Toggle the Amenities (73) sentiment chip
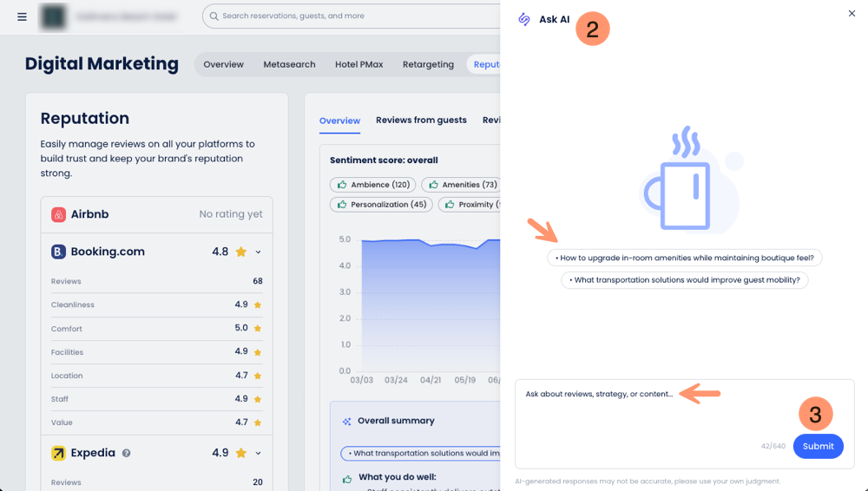The image size is (868, 491). pyautogui.click(x=461, y=185)
